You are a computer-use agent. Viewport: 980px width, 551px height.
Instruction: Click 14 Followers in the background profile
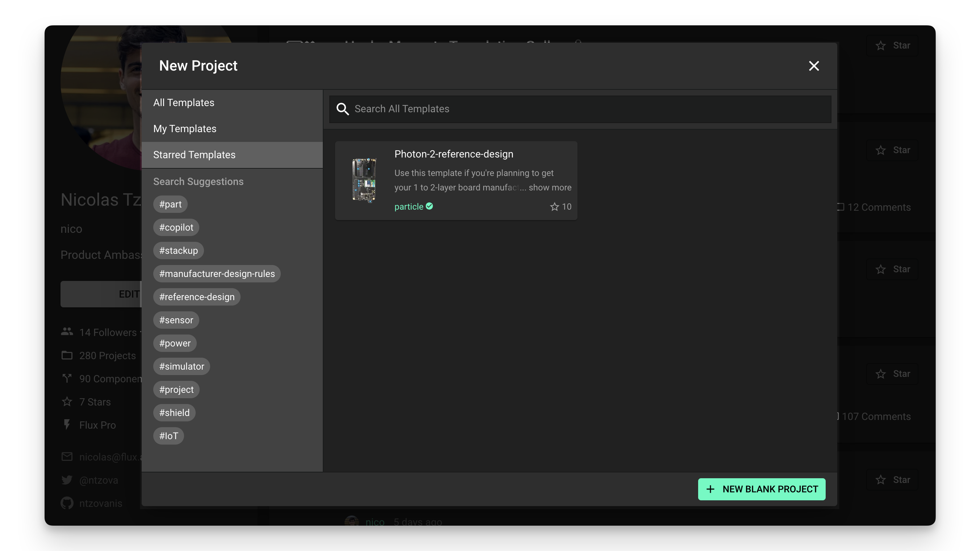click(108, 333)
